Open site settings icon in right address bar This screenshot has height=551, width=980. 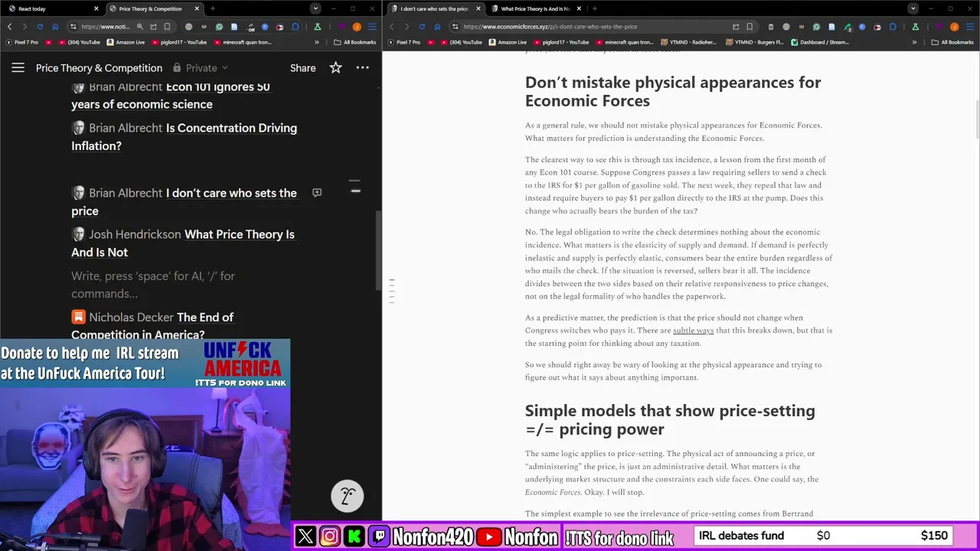coord(455,27)
